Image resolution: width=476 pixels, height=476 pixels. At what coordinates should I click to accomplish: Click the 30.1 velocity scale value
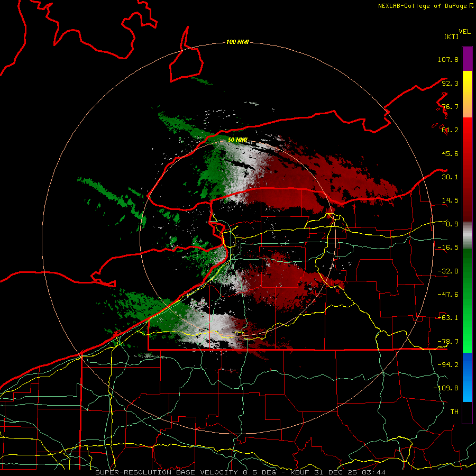[450, 177]
